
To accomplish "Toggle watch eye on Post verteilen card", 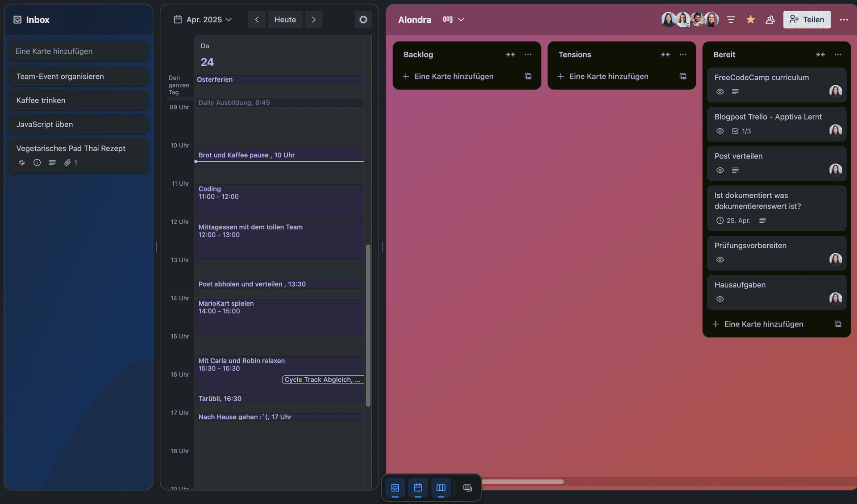I will 720,170.
